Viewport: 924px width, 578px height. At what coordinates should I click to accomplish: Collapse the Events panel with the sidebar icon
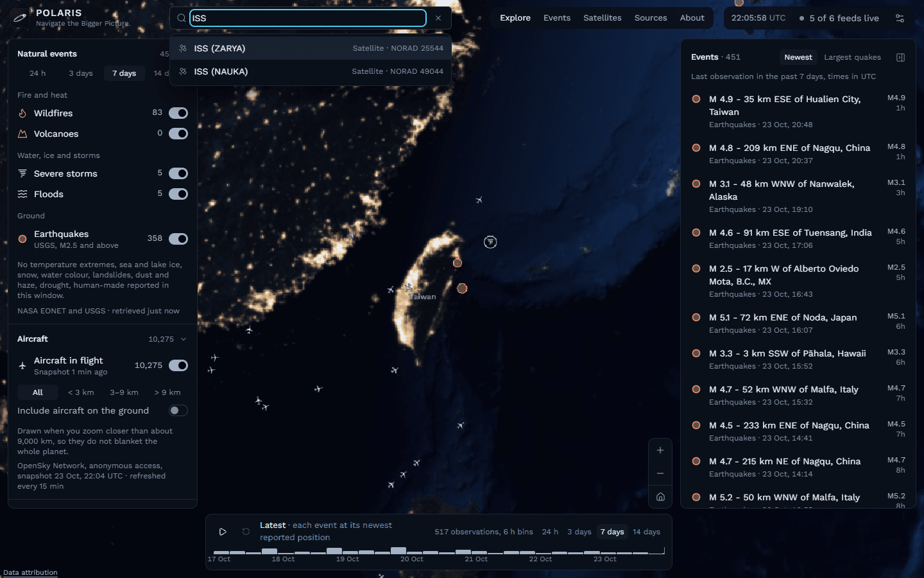pyautogui.click(x=900, y=57)
